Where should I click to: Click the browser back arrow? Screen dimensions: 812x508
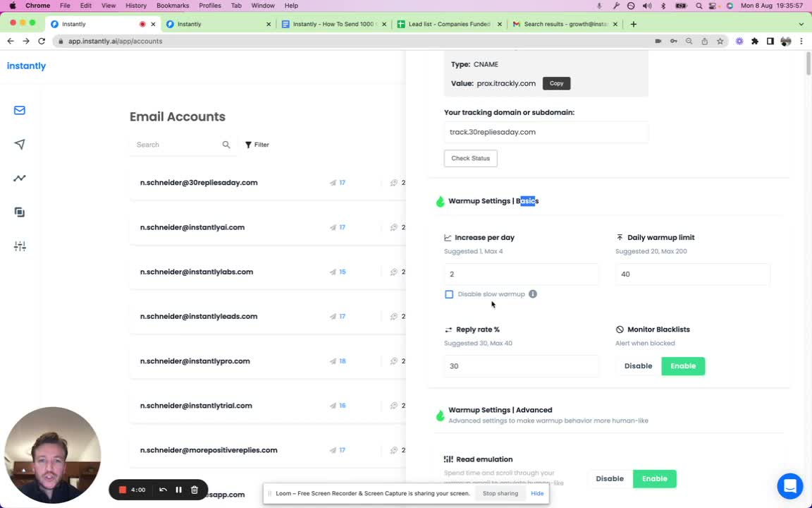[x=11, y=41]
